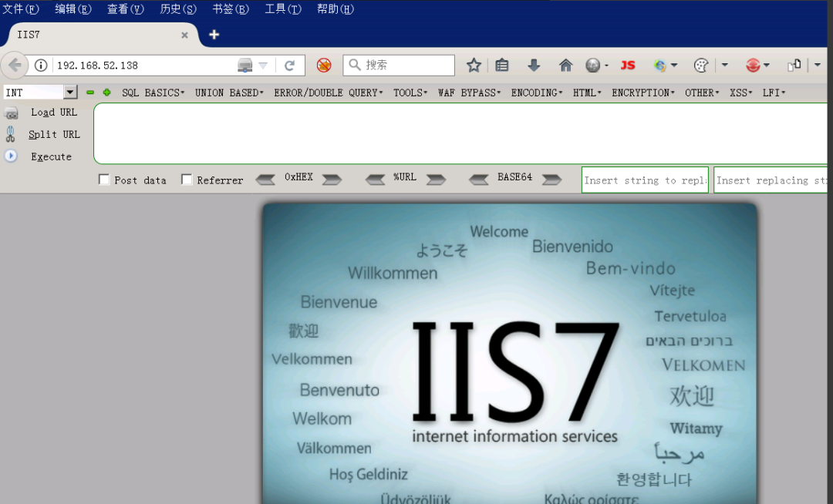Click the HackBar green plus icon

[x=106, y=92]
